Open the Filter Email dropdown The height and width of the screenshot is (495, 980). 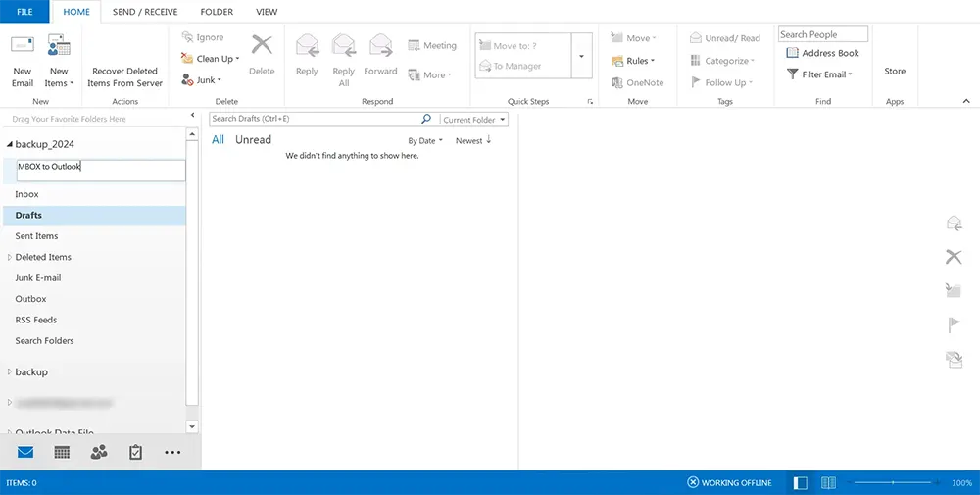[x=819, y=74]
